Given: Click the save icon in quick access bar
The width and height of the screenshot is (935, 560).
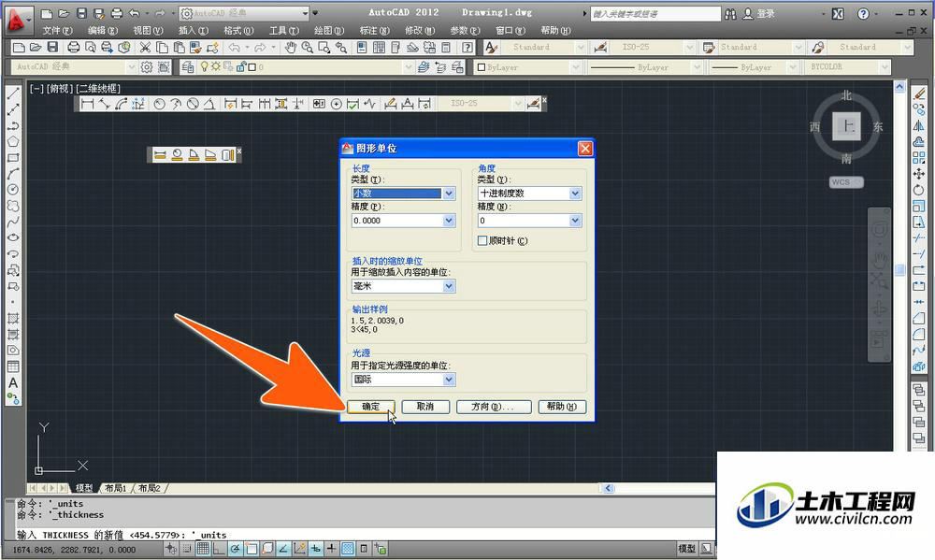Looking at the screenshot, I should 81,13.
